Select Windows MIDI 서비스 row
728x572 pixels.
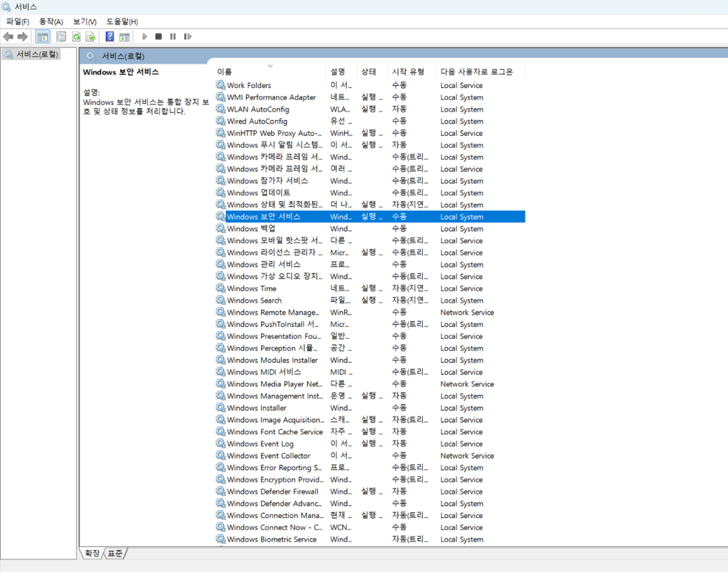coord(370,372)
